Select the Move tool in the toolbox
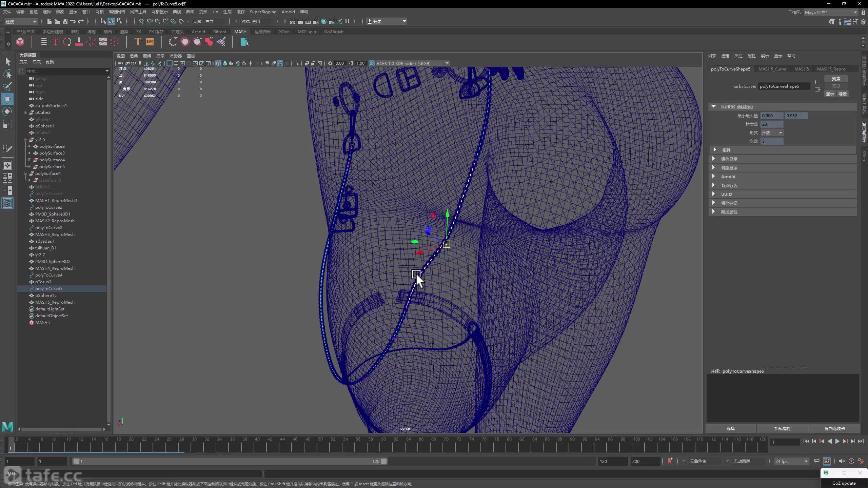The height and width of the screenshot is (488, 868). 7,99
